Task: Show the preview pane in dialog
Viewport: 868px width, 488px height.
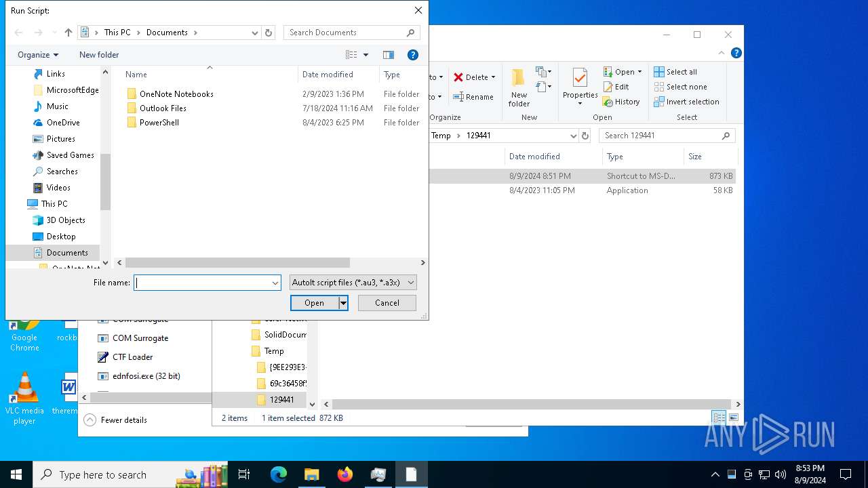Action: [x=388, y=55]
